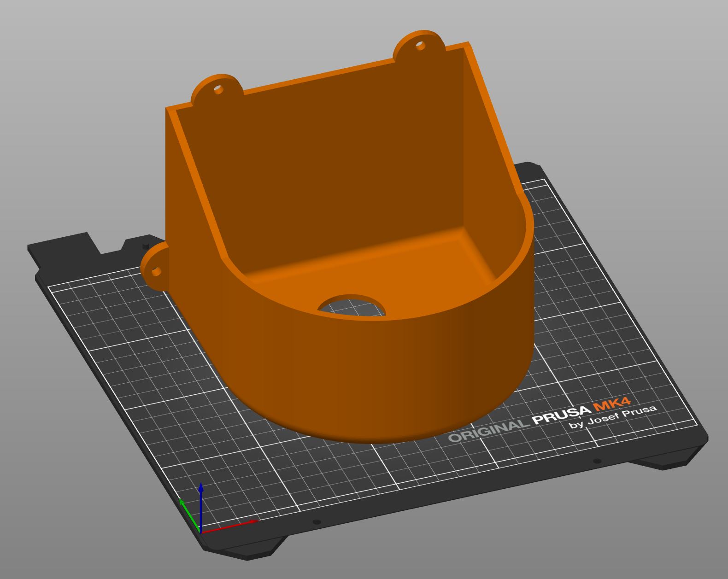The height and width of the screenshot is (579, 728).
Task: Click the screw hole on bed's front edge
Action: coord(316,522)
